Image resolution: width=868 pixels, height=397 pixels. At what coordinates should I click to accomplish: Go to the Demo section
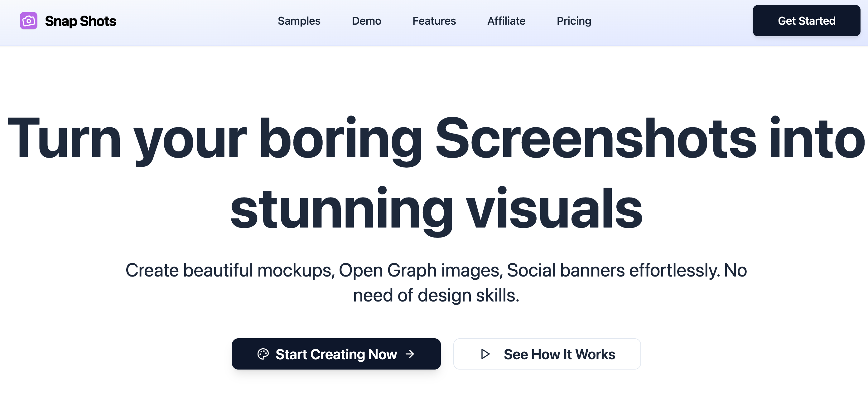coord(366,21)
